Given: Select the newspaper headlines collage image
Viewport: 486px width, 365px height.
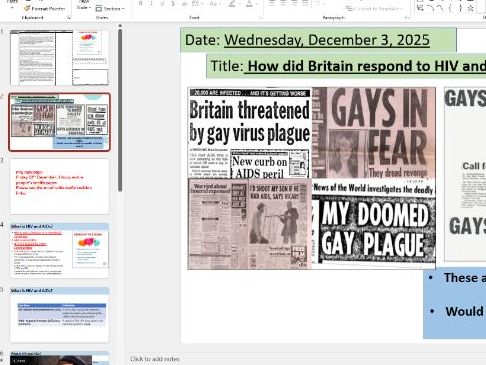Looking at the screenshot, I should (312, 178).
